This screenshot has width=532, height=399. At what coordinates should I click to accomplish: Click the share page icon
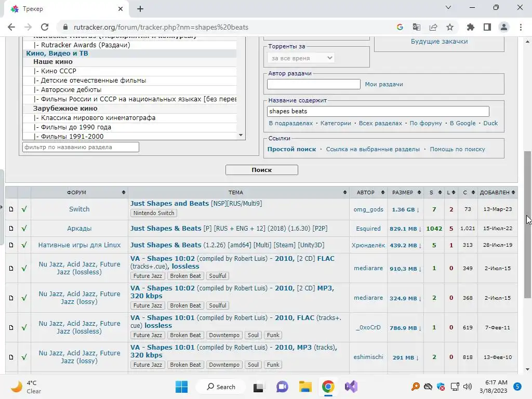(x=433, y=27)
